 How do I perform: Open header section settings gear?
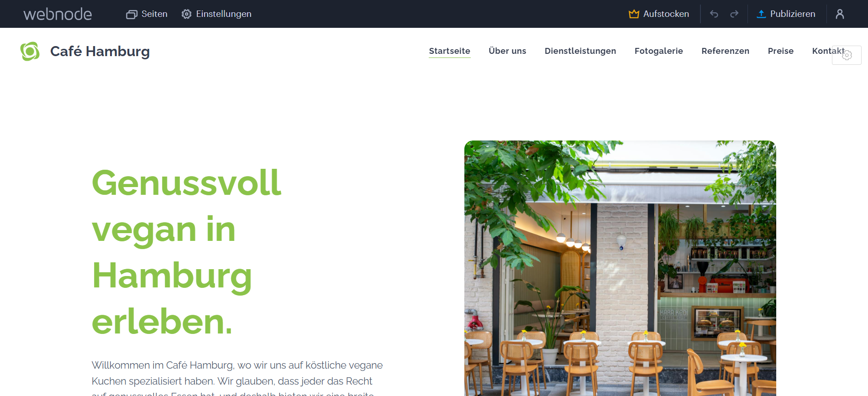847,55
